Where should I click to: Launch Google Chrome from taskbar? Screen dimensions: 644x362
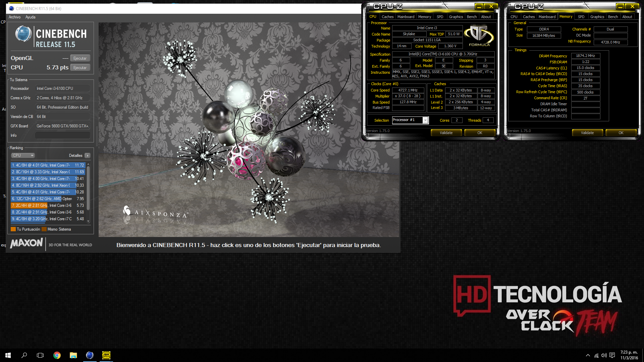[x=57, y=355]
